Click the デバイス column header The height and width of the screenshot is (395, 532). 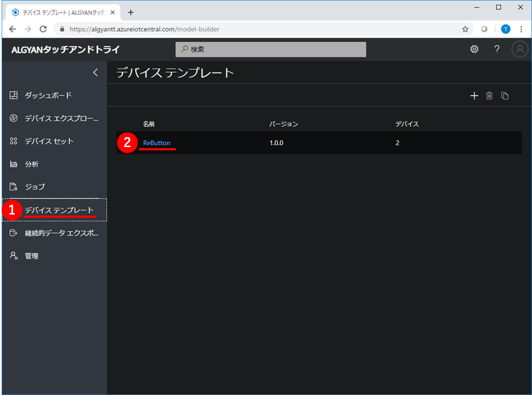pos(407,124)
